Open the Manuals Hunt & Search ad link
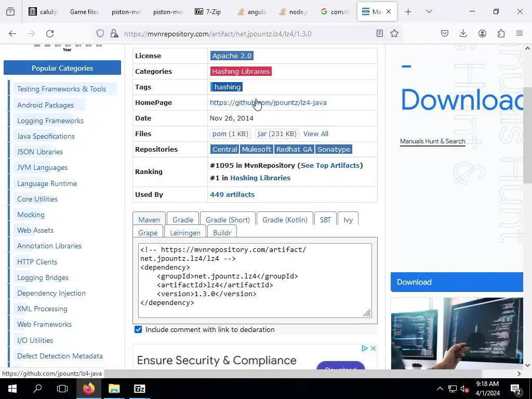 432,141
